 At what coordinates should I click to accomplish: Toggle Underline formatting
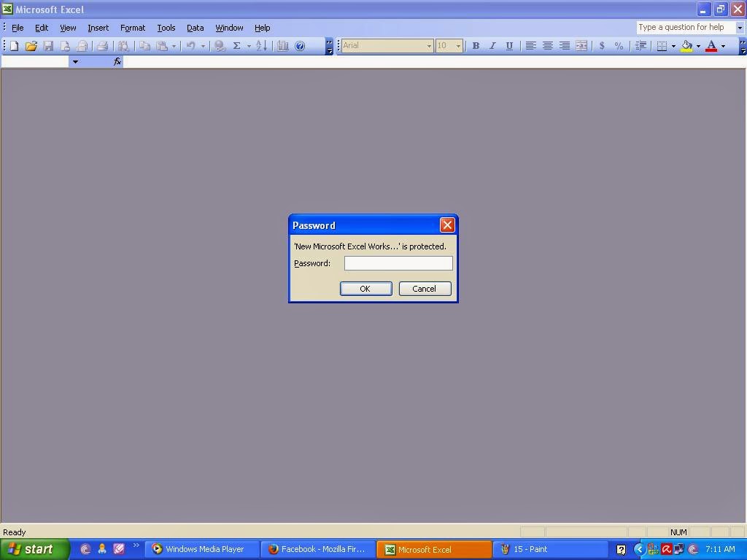(509, 46)
